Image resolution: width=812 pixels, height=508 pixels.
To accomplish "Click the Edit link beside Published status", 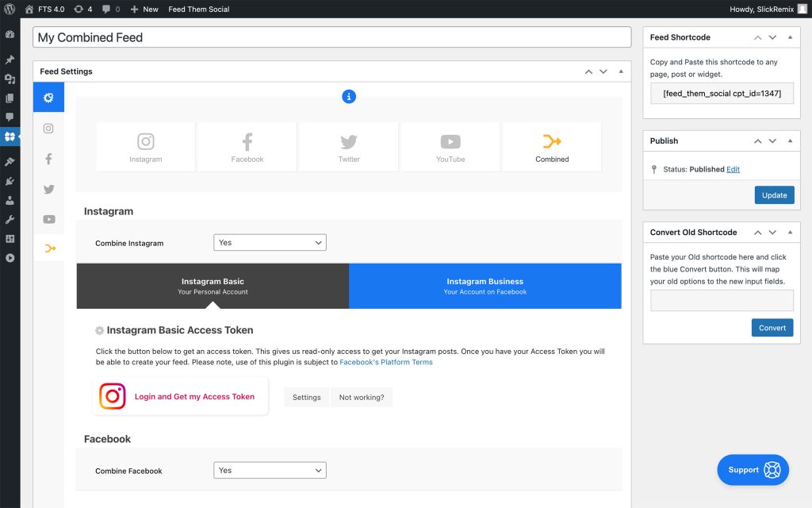I will point(733,170).
